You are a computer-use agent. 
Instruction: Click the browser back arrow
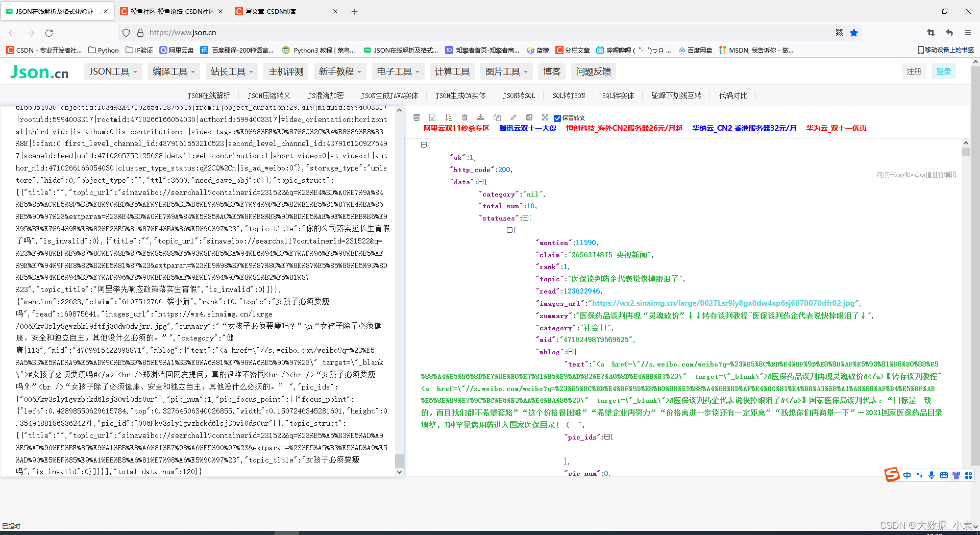coord(12,33)
